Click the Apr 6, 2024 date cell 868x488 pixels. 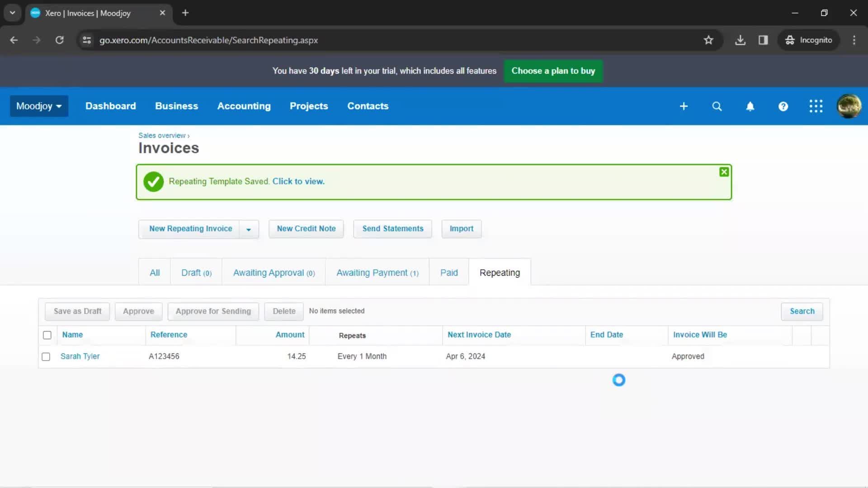coord(466,357)
